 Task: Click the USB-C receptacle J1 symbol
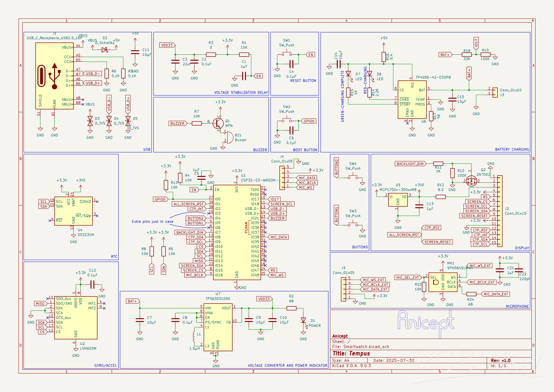(54, 76)
